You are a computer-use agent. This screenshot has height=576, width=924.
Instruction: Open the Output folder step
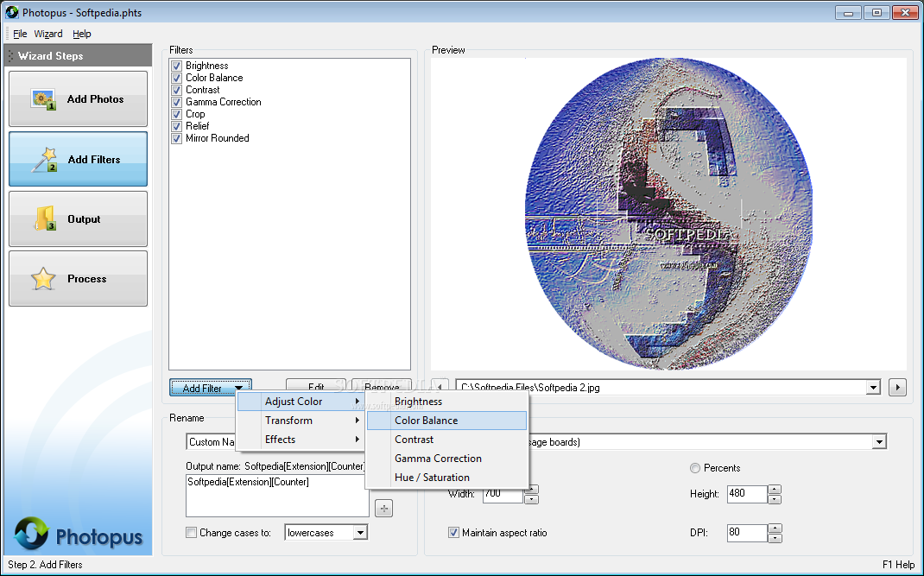(x=78, y=218)
